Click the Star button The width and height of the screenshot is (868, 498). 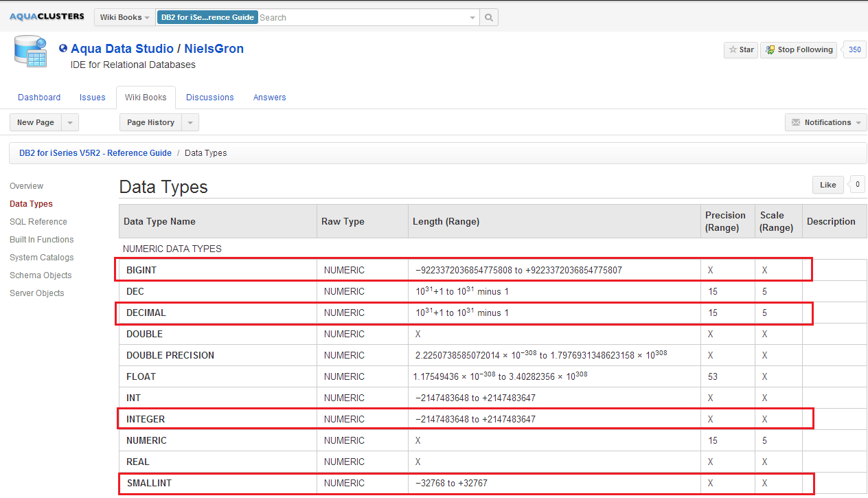click(x=741, y=49)
